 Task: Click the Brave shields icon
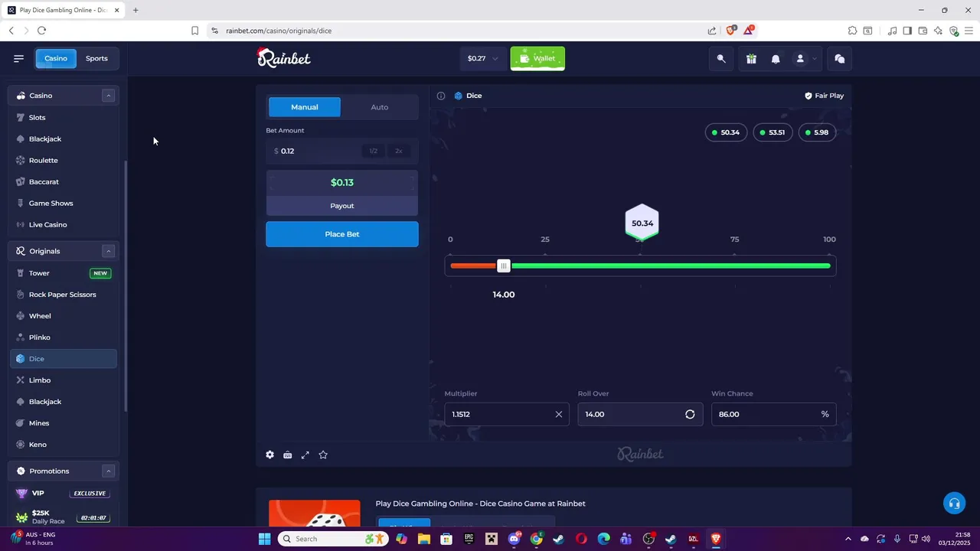[x=730, y=31]
